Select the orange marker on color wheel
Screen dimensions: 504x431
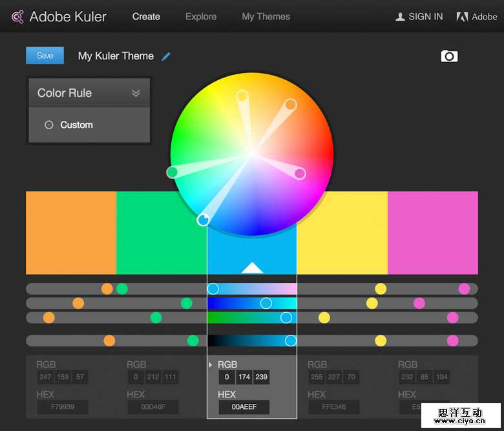point(291,104)
